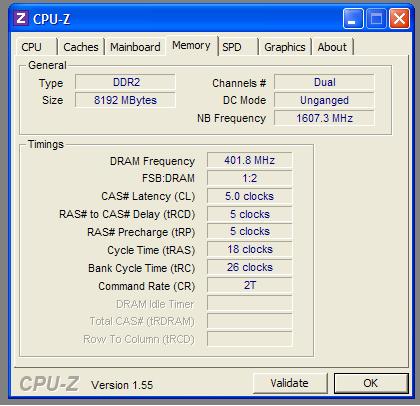
Task: Switch to the Caches tab
Action: tap(81, 47)
